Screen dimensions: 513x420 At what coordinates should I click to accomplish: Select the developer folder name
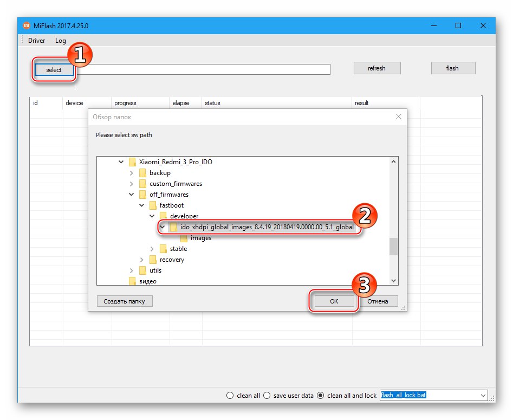click(x=184, y=216)
